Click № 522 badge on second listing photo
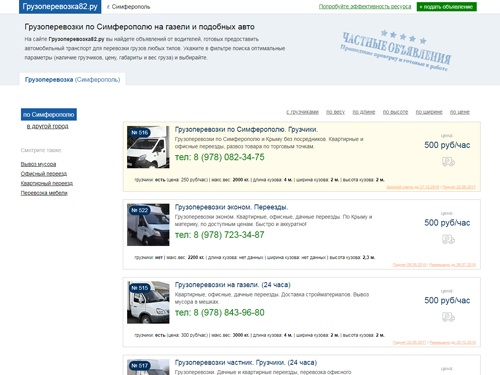The width and height of the screenshot is (500, 375). point(140,210)
